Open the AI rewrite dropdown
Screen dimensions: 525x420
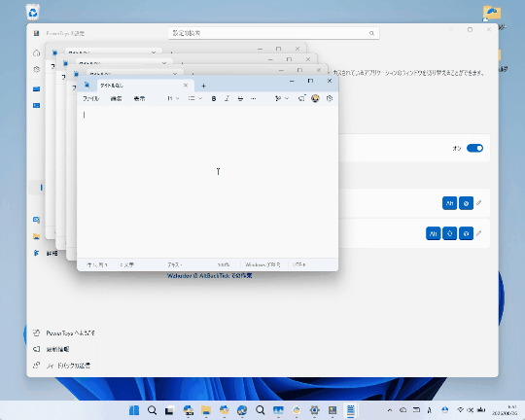coord(282,98)
